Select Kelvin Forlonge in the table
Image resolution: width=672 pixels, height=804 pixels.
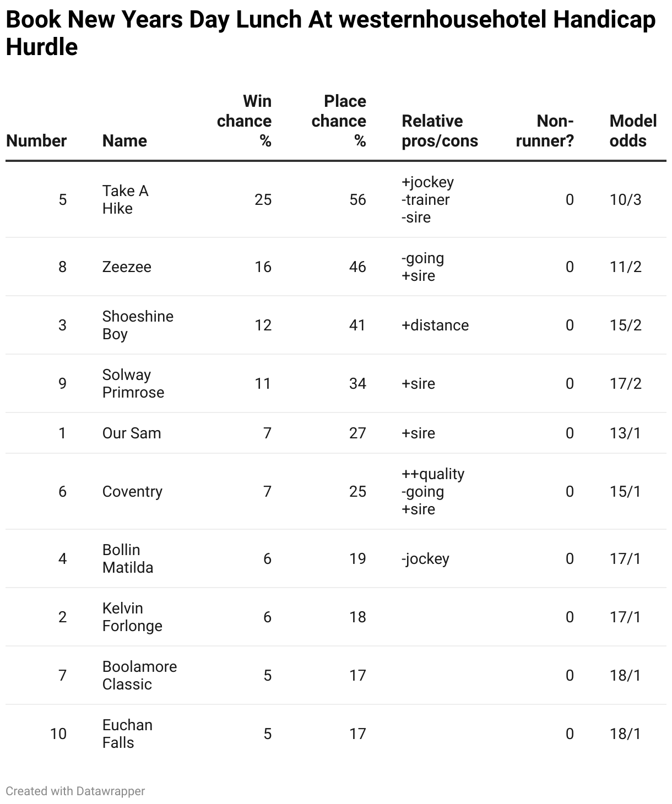(x=132, y=617)
